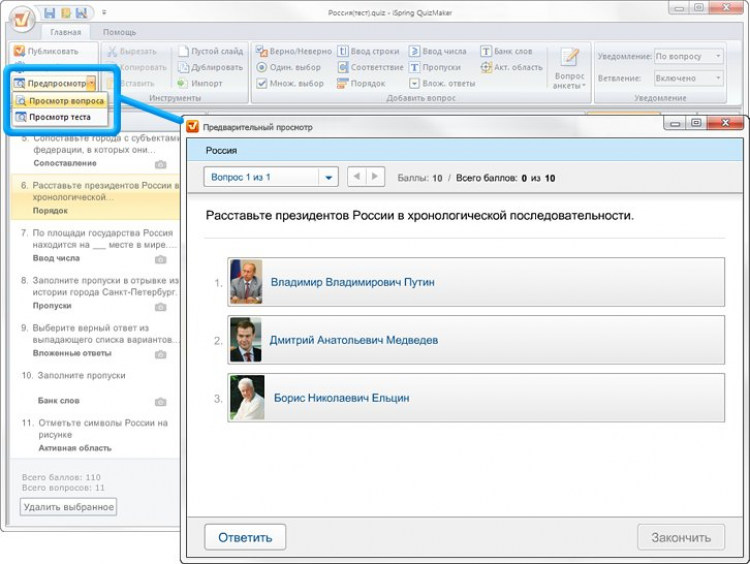
Task: Open the iSpring QuizMaker application menu orb
Action: [x=22, y=19]
